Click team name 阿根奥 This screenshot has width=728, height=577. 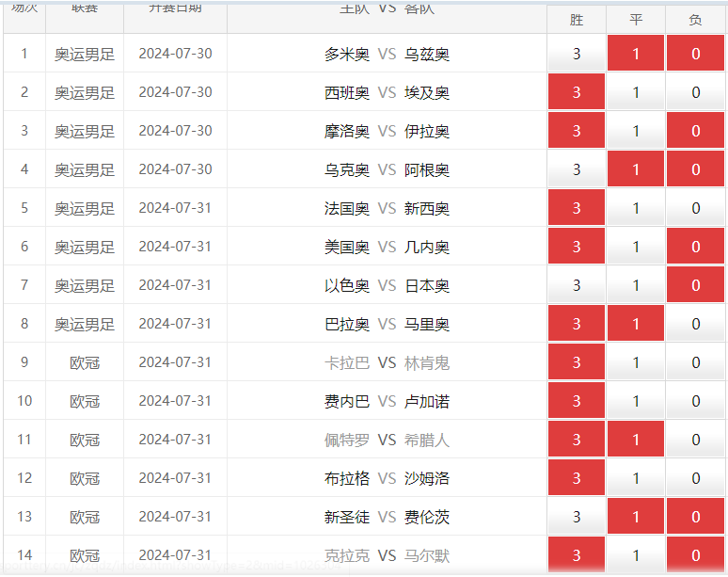pyautogui.click(x=427, y=170)
